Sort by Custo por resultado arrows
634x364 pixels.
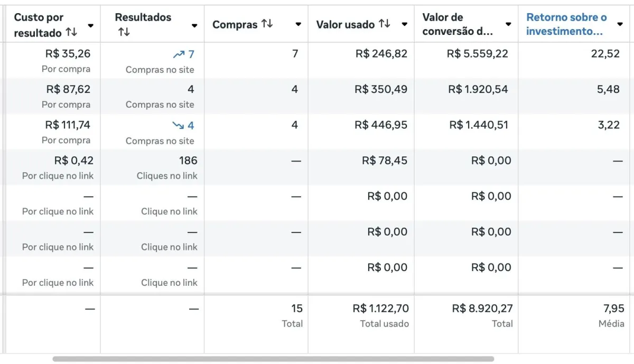pyautogui.click(x=71, y=33)
